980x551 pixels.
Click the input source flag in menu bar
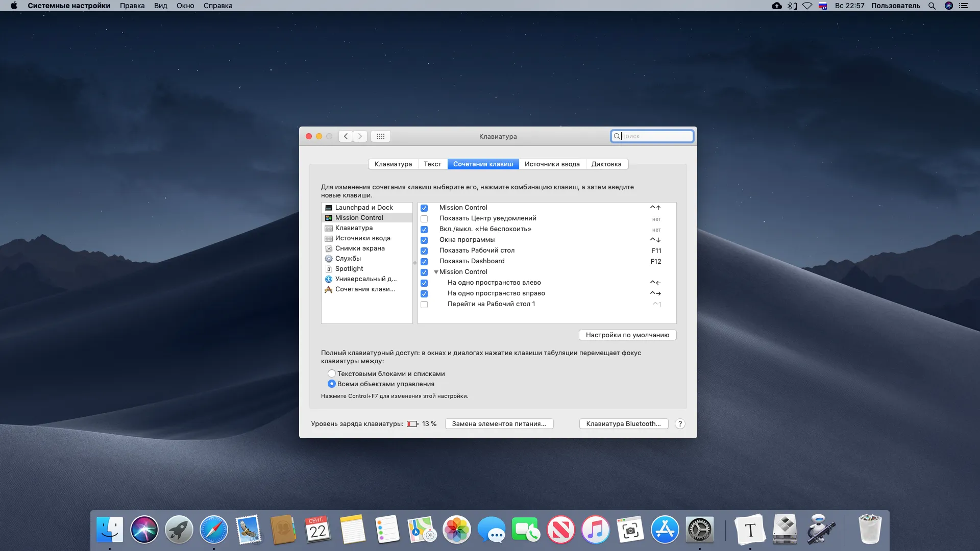click(823, 6)
